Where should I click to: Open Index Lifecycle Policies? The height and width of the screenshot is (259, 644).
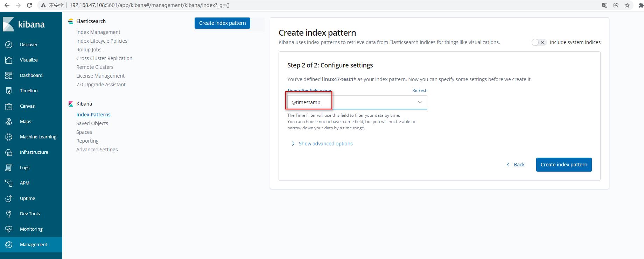pos(102,41)
